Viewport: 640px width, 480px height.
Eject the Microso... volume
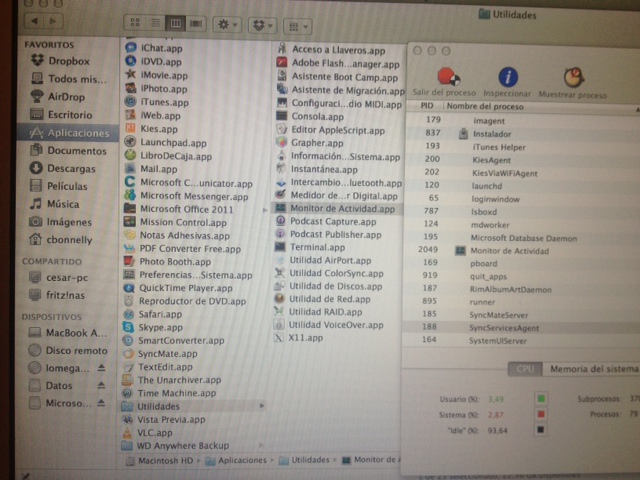101,403
